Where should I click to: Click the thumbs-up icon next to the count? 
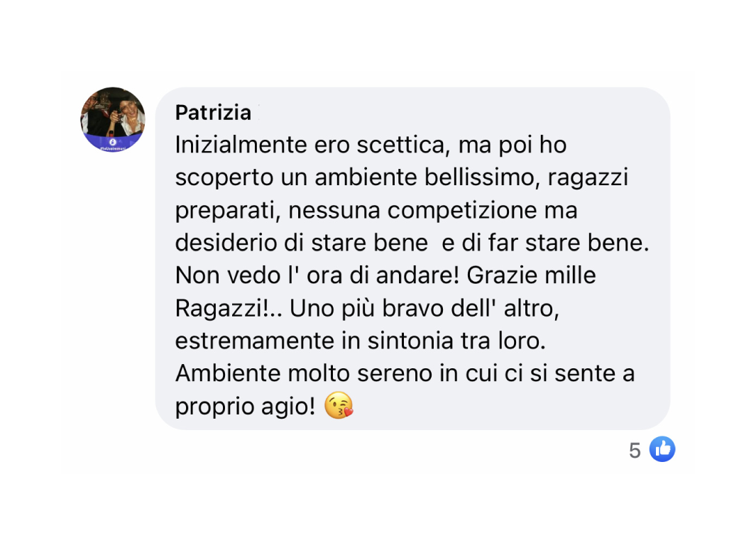(662, 448)
